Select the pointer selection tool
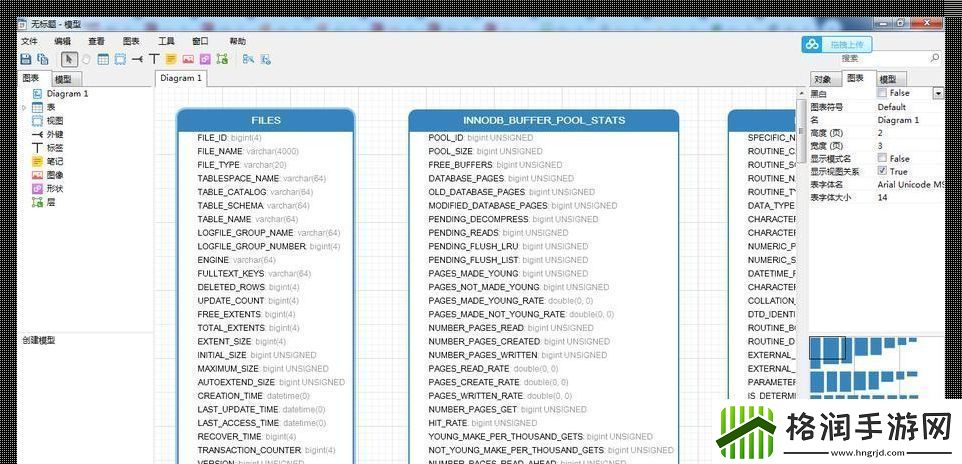 click(69, 59)
